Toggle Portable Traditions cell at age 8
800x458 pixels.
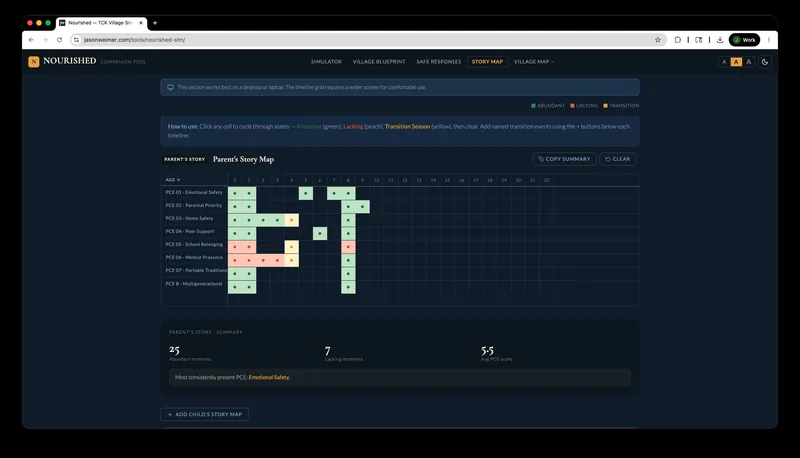tap(348, 273)
